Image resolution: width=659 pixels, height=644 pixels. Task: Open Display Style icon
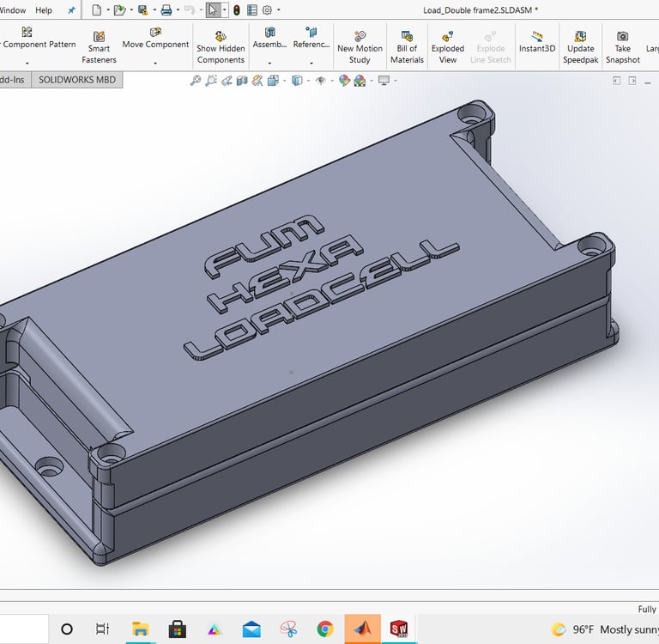(297, 81)
